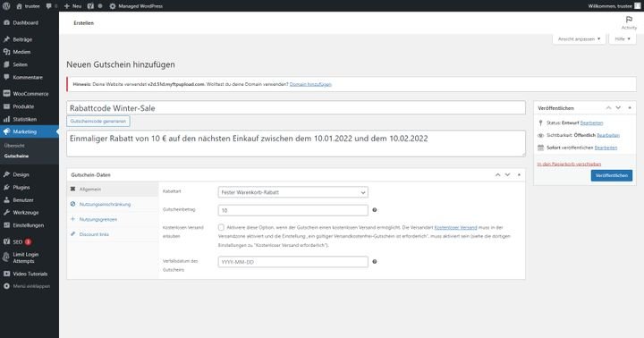Screen dimensions: 644x338
Task: Open the Activity flag panel
Action: (629, 22)
